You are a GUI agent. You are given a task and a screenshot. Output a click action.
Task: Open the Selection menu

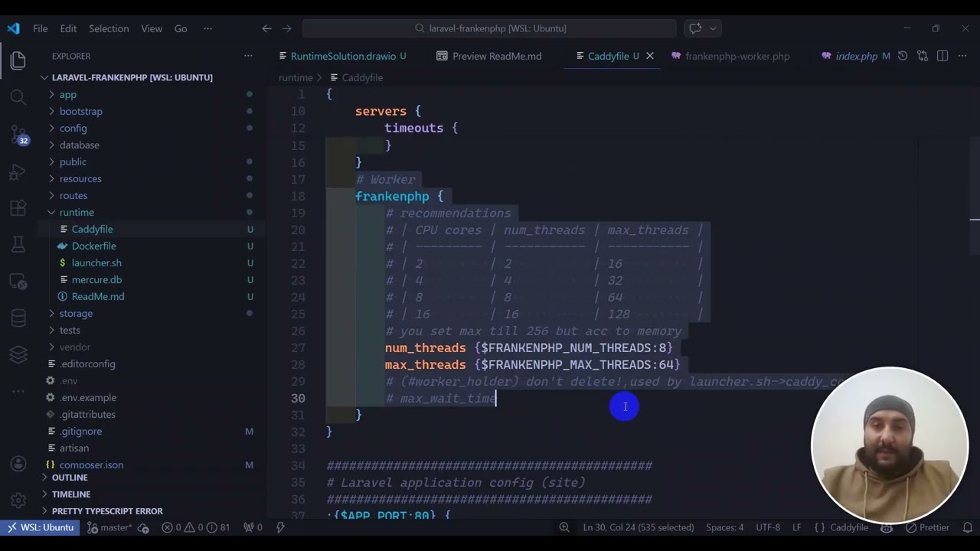click(109, 28)
